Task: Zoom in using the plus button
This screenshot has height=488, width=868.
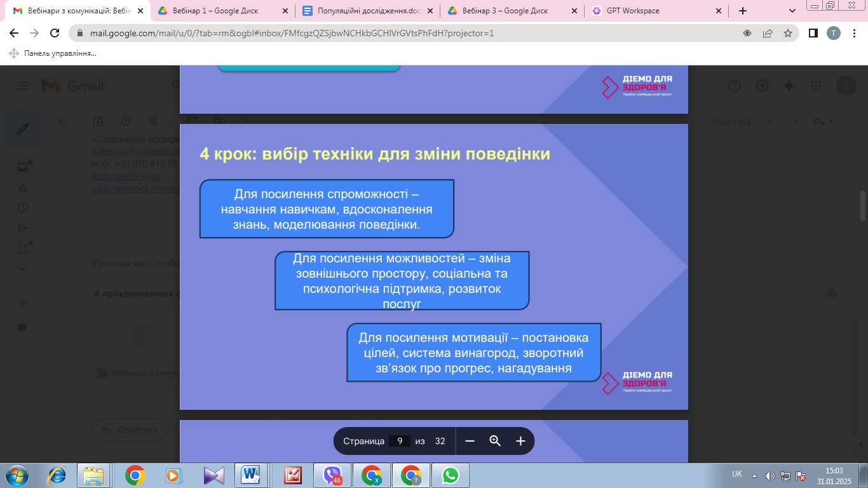Action: (x=520, y=441)
